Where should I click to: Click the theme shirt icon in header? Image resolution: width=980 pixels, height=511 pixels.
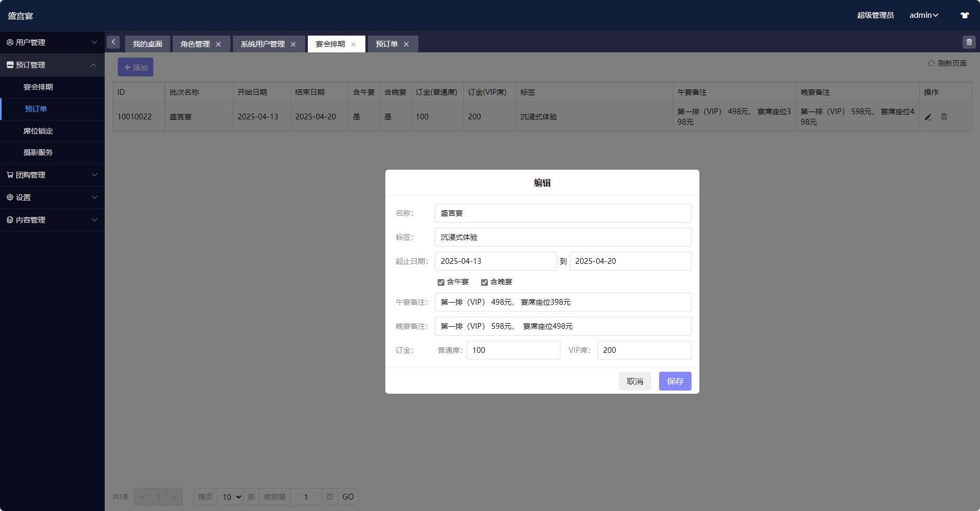pyautogui.click(x=964, y=16)
